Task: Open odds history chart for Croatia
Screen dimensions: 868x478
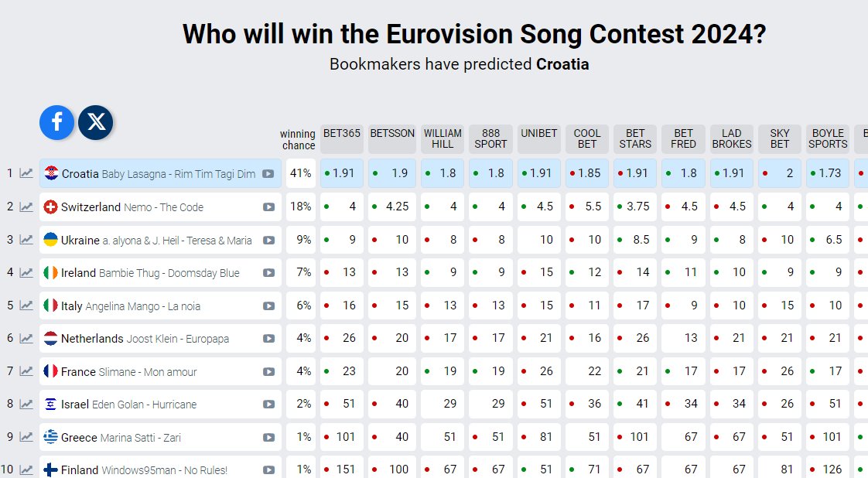Action: [26, 173]
